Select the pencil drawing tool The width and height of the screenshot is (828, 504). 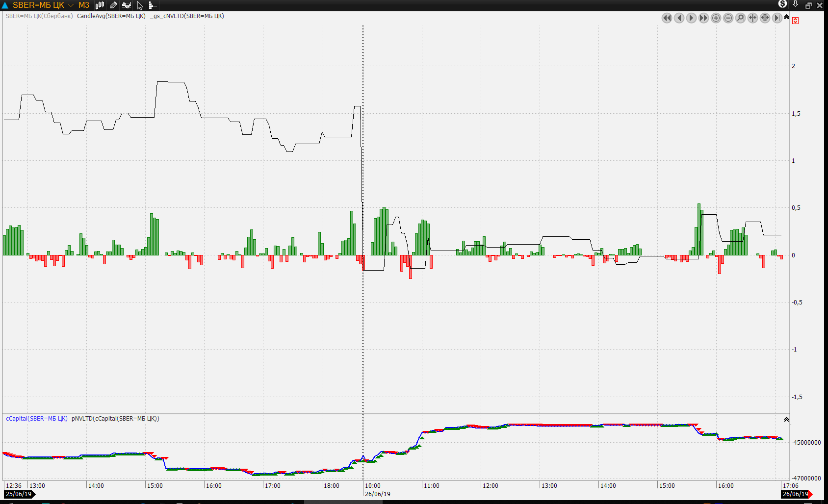113,5
